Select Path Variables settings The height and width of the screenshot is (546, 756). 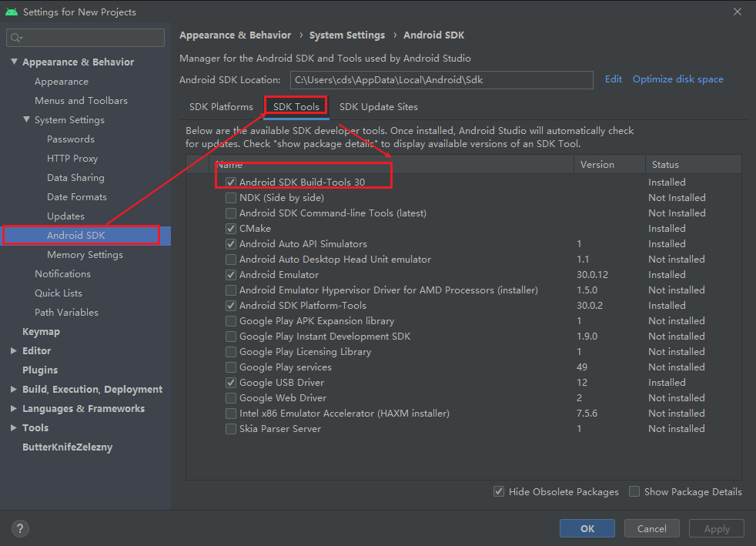pyautogui.click(x=66, y=313)
